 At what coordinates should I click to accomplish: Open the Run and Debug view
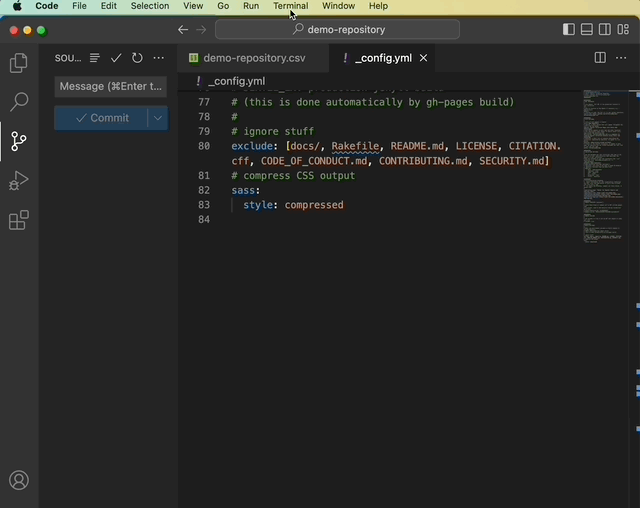click(x=18, y=181)
